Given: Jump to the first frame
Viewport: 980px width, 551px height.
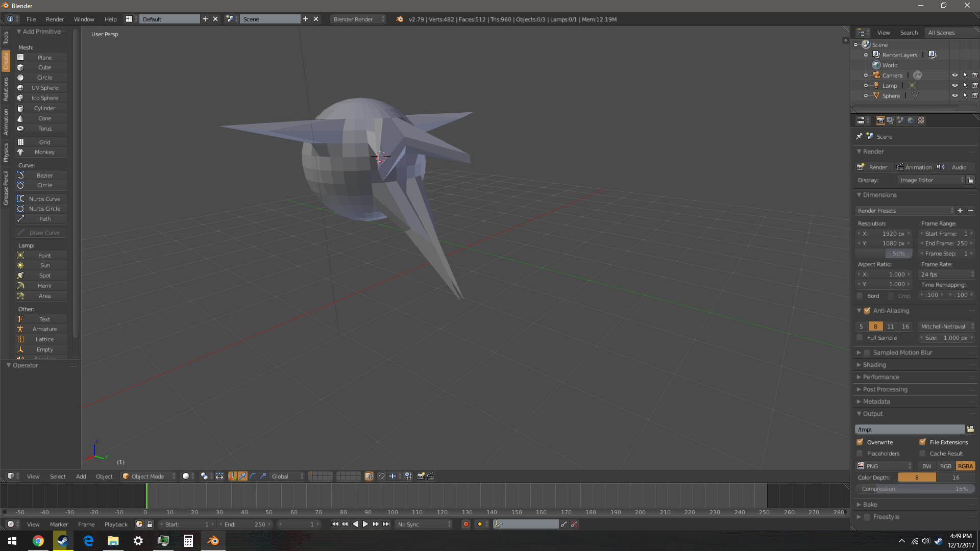Looking at the screenshot, I should [335, 524].
